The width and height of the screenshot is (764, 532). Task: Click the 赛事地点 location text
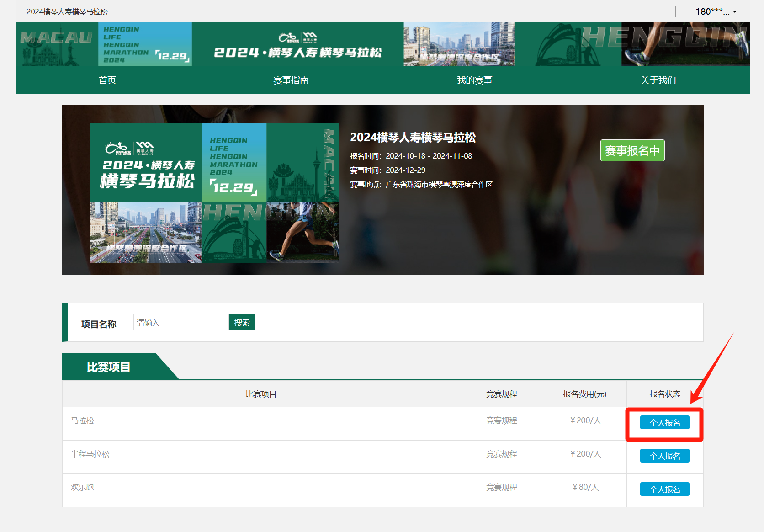click(421, 184)
